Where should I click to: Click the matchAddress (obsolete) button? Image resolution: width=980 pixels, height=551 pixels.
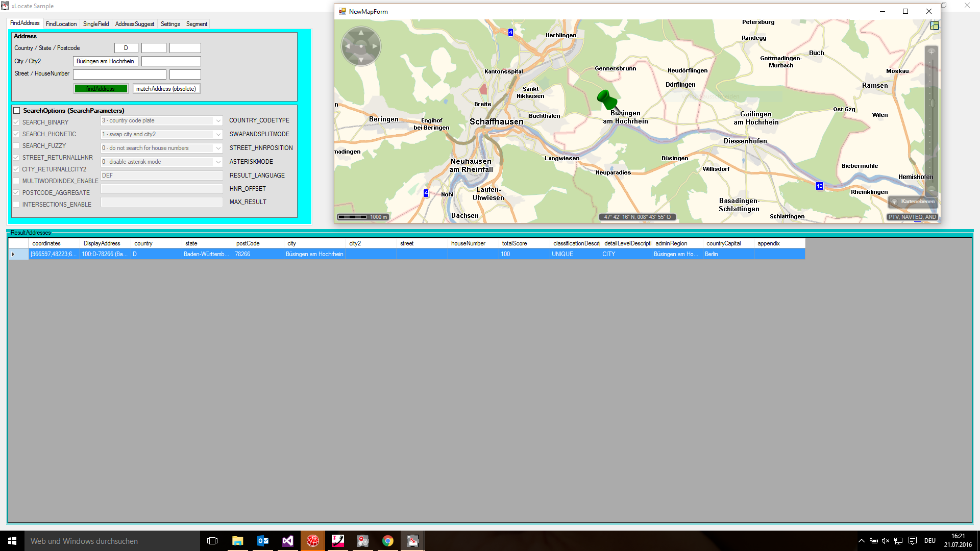(166, 89)
